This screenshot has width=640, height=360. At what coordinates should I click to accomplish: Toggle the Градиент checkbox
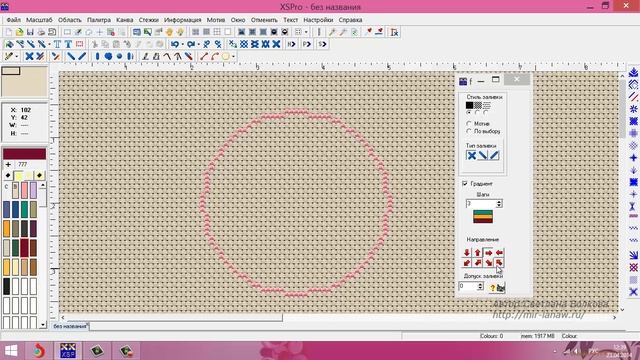(x=465, y=184)
